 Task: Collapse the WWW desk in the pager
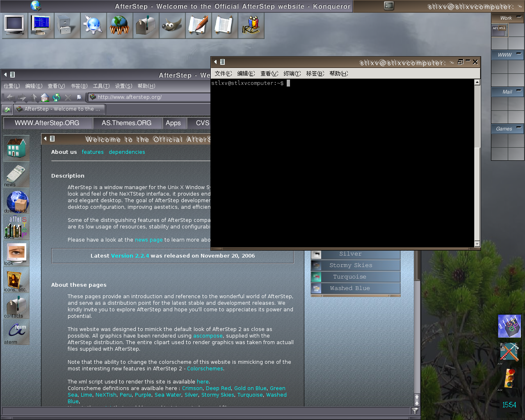click(x=519, y=54)
